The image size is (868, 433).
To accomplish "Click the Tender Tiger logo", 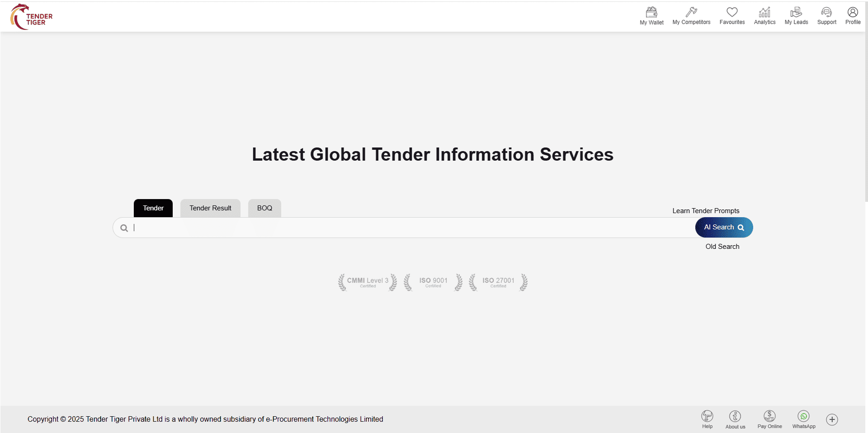I will [x=32, y=17].
